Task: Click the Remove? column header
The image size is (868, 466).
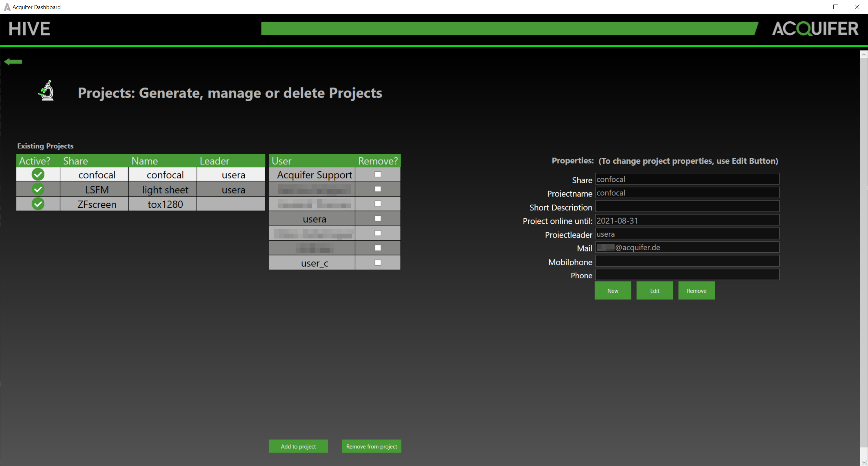Action: pos(378,161)
